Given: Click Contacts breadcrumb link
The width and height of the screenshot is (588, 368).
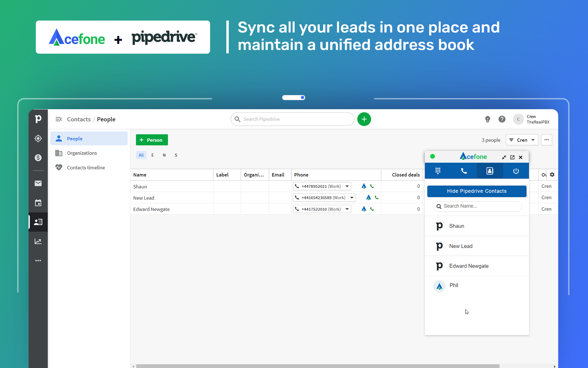Looking at the screenshot, I should [79, 119].
